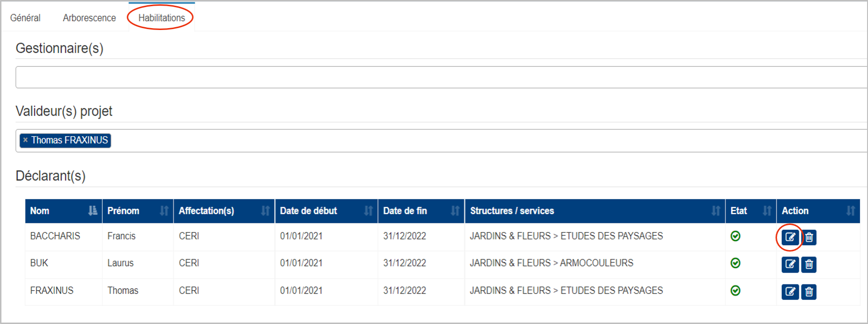The image size is (868, 324).
Task: Delete the FRAXINUS Thomas declarant row
Action: (809, 291)
